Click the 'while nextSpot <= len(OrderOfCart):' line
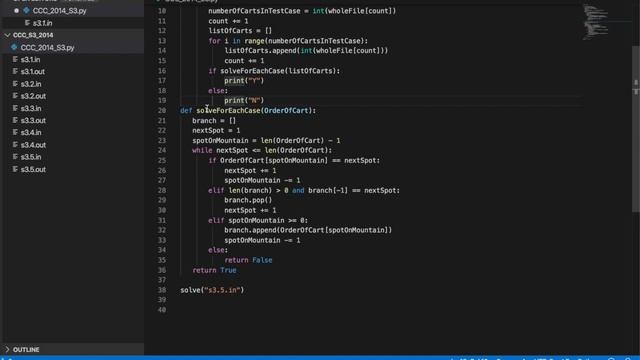640x360 pixels. pyautogui.click(x=262, y=151)
